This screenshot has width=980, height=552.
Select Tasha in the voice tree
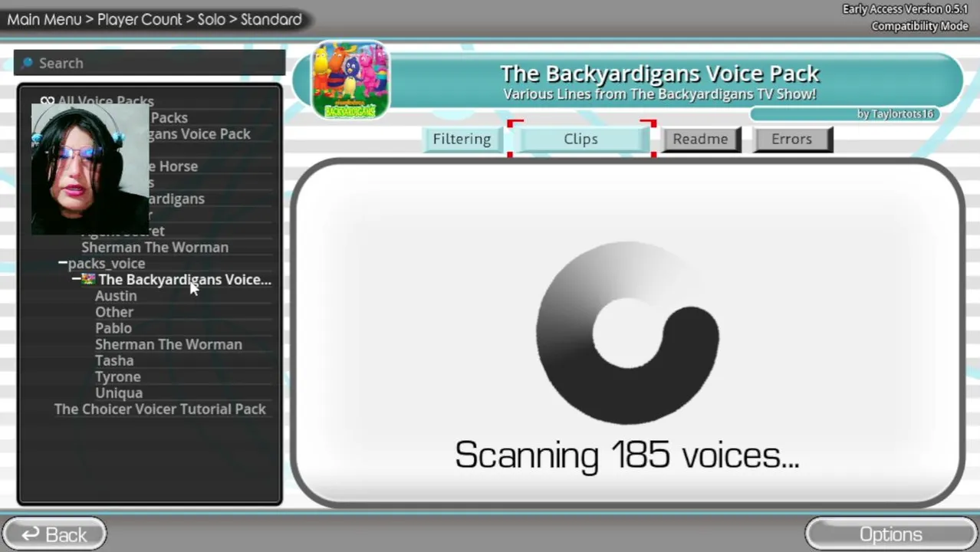114,360
